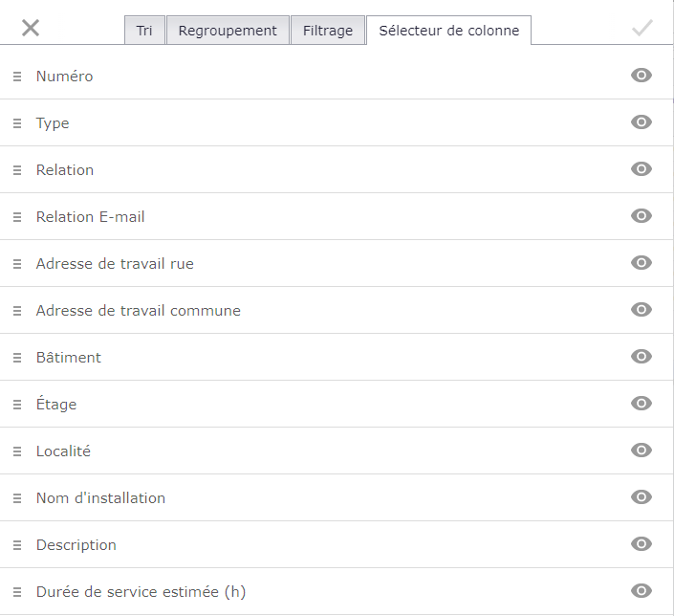Switch to the Tri tab
Viewport: 674px width, 616px height.
144,31
